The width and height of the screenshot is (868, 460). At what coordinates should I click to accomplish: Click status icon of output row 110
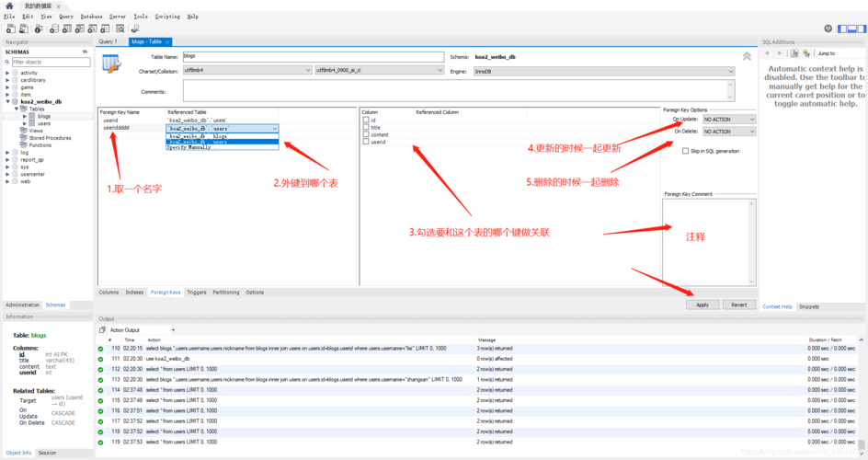pos(101,349)
